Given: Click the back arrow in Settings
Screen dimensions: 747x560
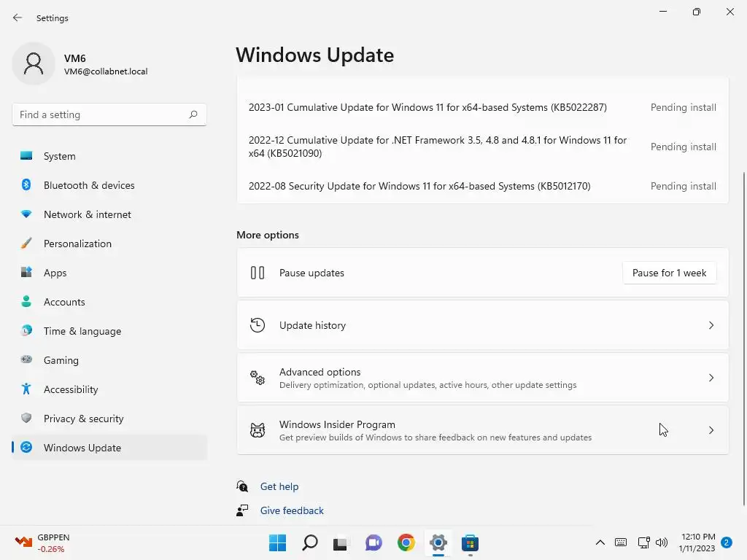Looking at the screenshot, I should pos(18,17).
